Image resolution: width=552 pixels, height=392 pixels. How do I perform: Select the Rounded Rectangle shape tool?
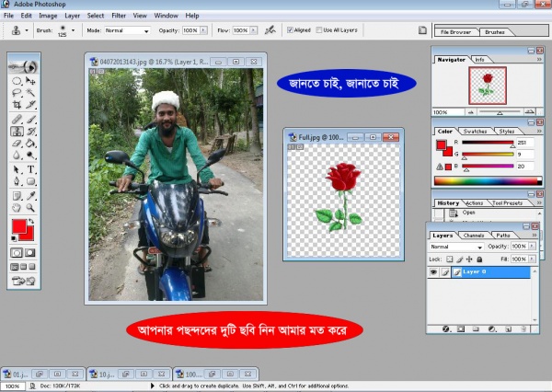[30, 181]
